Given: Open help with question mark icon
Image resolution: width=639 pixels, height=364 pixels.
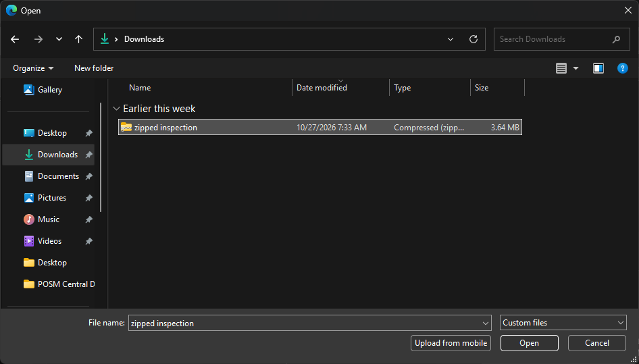Looking at the screenshot, I should (x=622, y=68).
